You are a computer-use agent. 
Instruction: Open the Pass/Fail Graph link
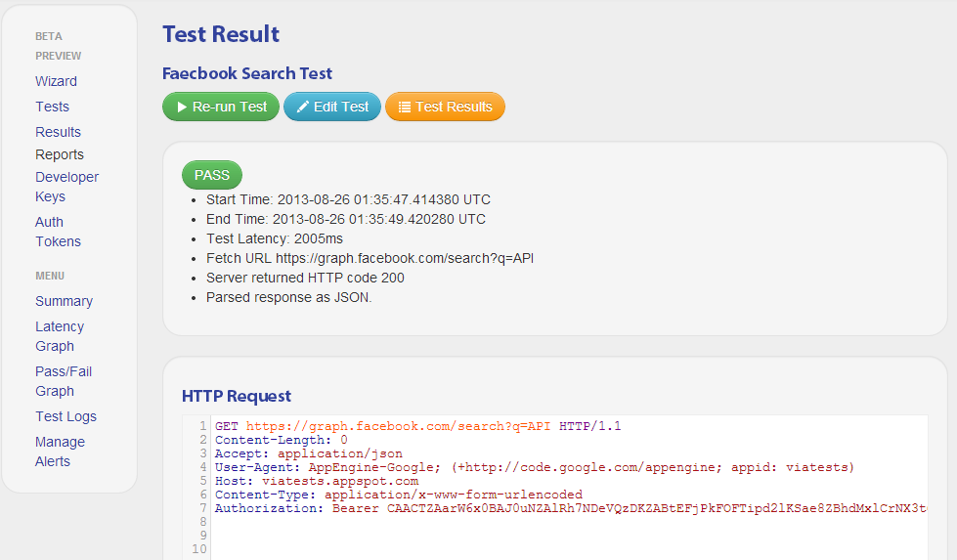pos(64,381)
